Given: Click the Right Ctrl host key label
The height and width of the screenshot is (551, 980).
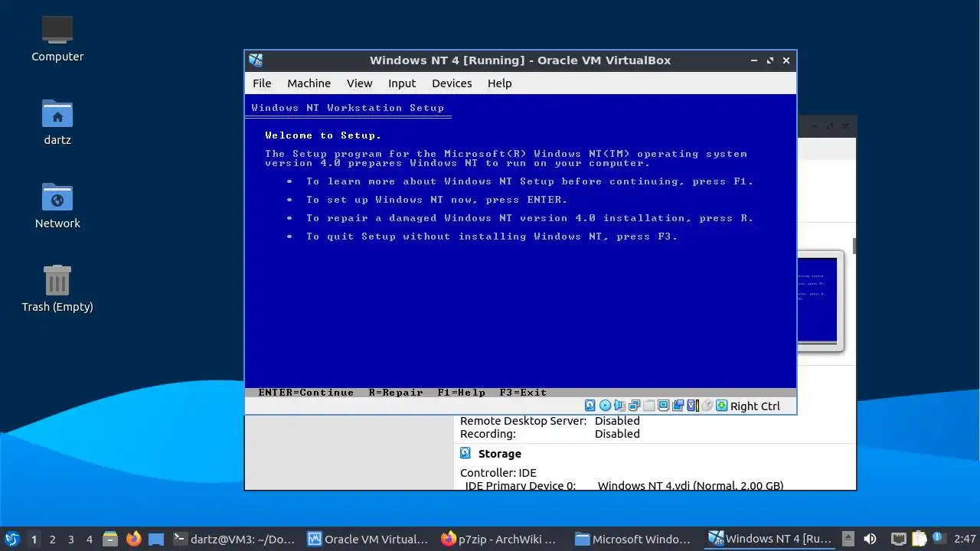Looking at the screenshot, I should pos(755,406).
